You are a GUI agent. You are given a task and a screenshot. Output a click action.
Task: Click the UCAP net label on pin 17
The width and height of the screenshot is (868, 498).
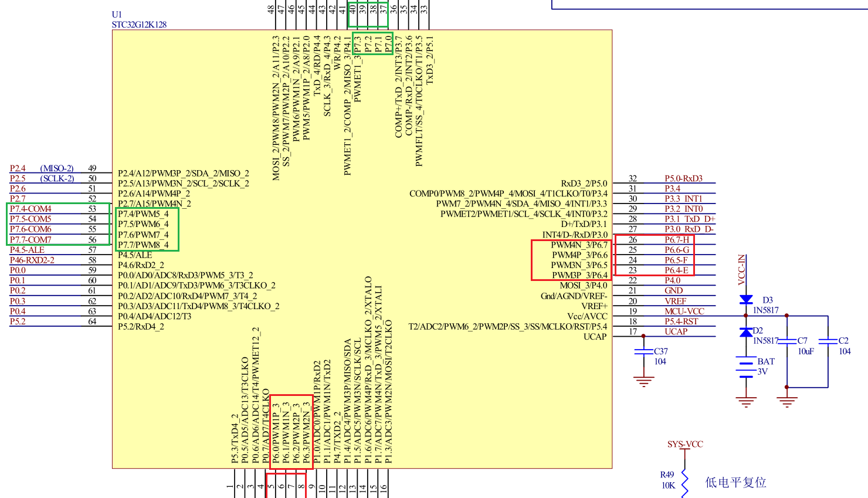coord(676,331)
